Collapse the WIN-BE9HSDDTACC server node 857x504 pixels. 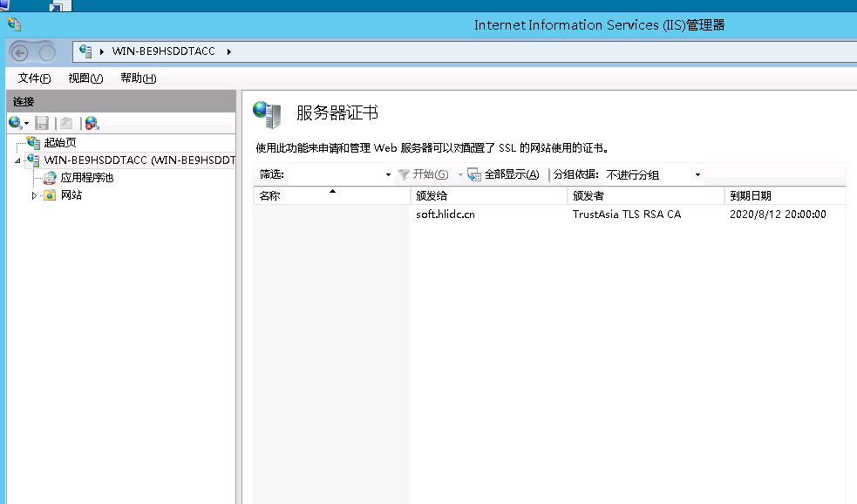pyautogui.click(x=17, y=160)
